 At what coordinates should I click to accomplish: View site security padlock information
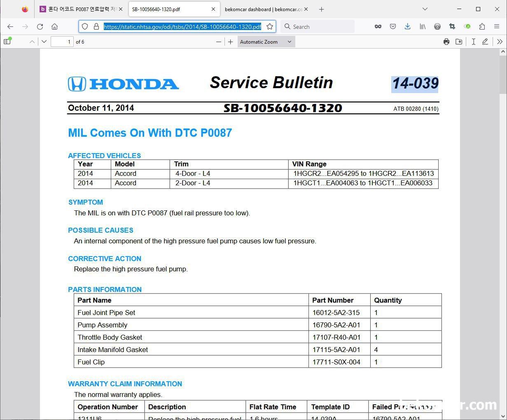(x=96, y=26)
